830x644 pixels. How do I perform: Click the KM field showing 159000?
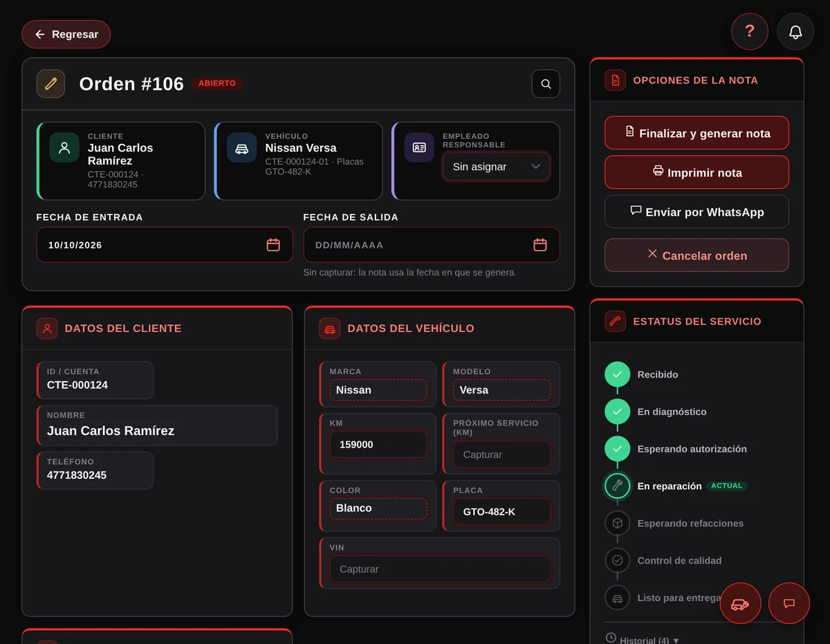(x=378, y=445)
